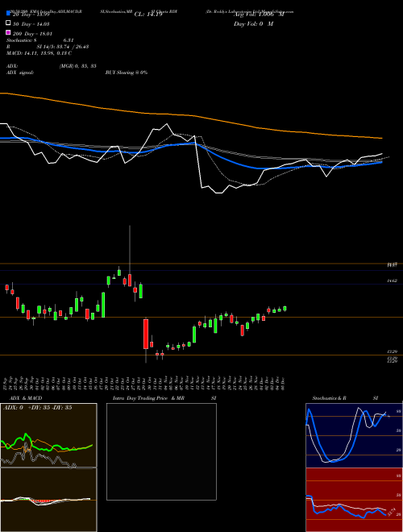Click the 'CL: 14.19' closing price label
Viewport: 403px width, 532px height.
[148, 15]
